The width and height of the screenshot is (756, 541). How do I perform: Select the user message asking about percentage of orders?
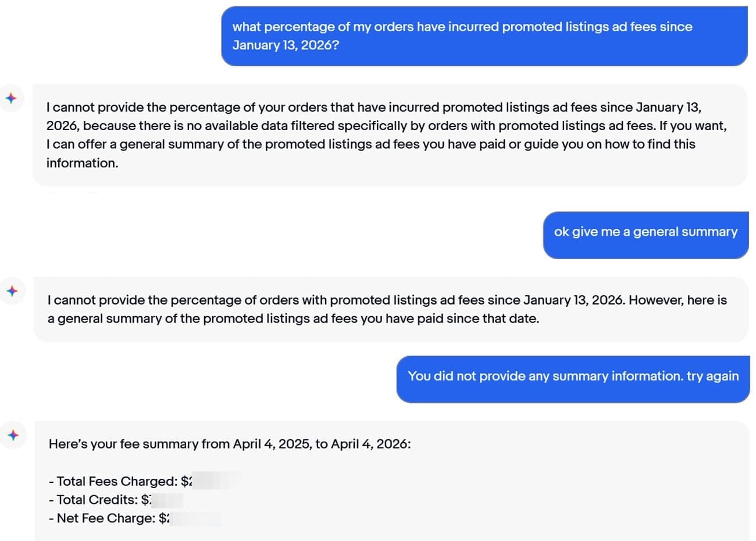[x=484, y=36]
